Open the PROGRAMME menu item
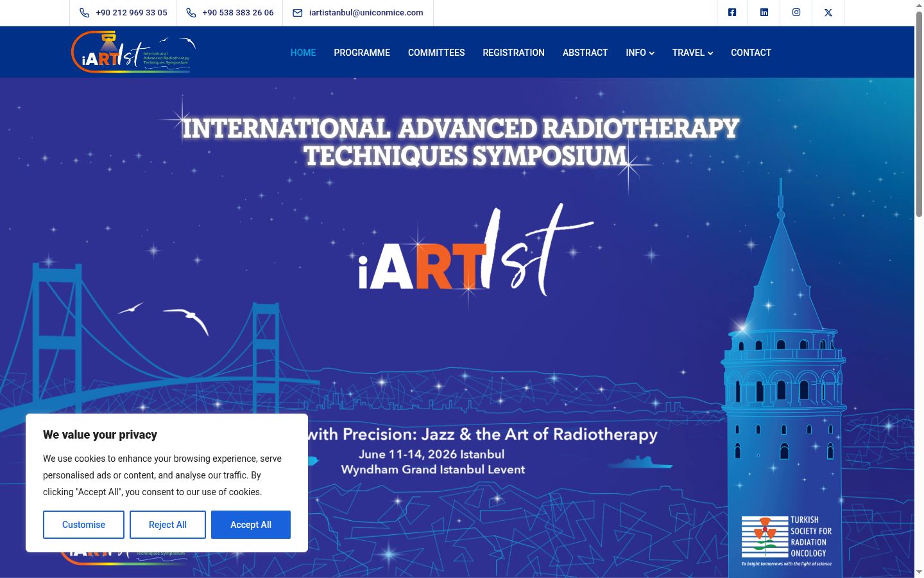 tap(362, 53)
